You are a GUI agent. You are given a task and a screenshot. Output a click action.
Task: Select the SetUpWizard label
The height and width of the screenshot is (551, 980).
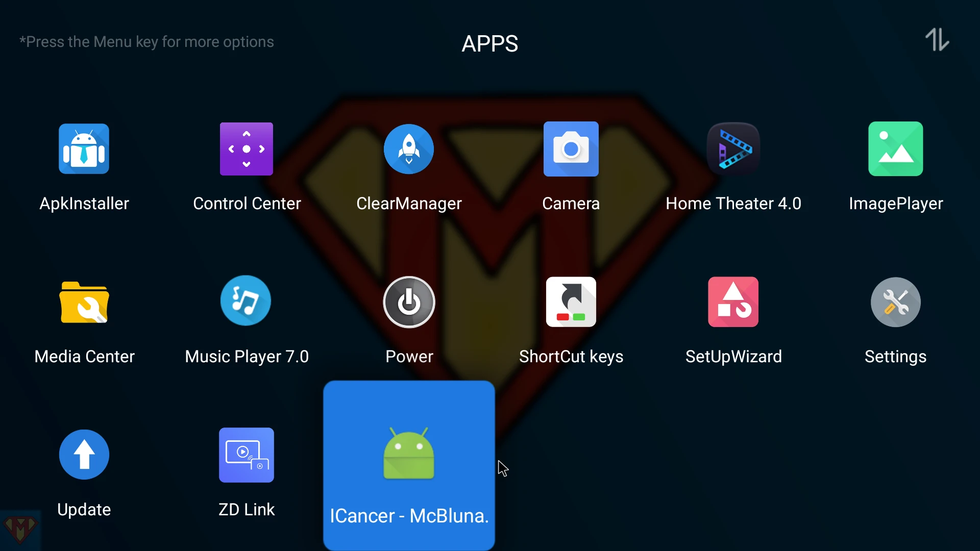click(733, 357)
